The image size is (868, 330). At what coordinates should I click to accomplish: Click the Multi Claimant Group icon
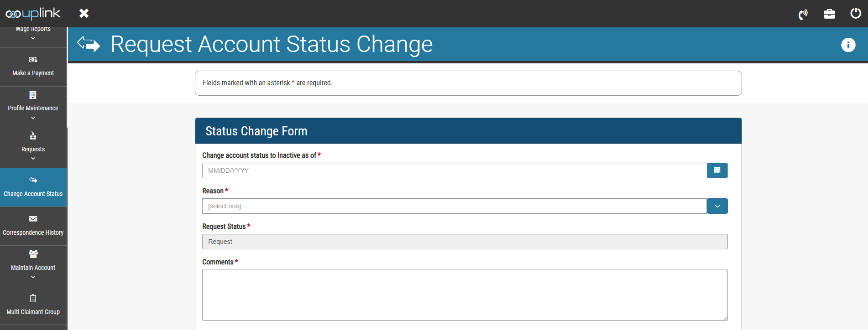(32, 298)
